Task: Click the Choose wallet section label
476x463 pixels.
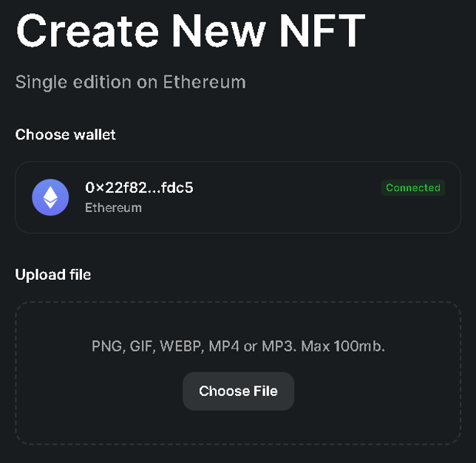Action: pos(65,134)
